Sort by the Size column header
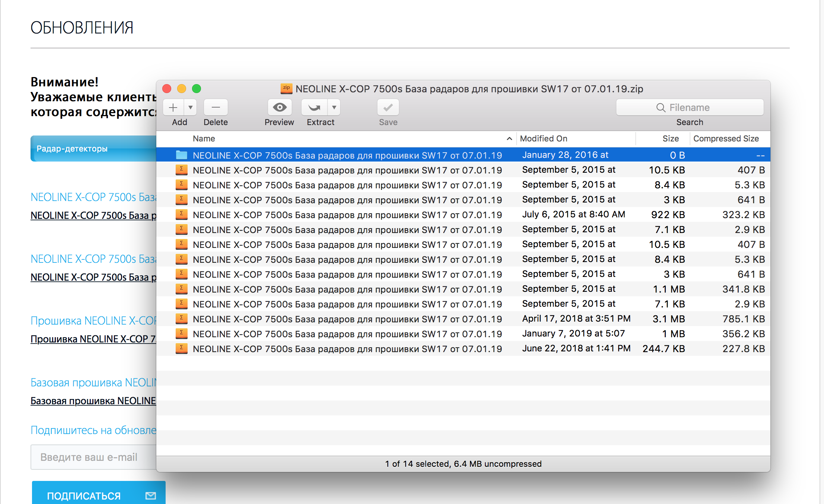 tap(670, 139)
